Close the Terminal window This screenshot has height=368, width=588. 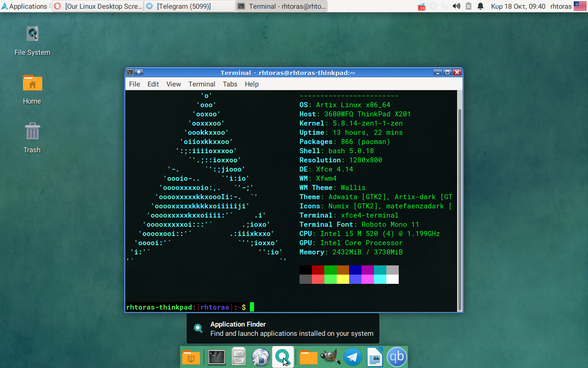tap(457, 72)
